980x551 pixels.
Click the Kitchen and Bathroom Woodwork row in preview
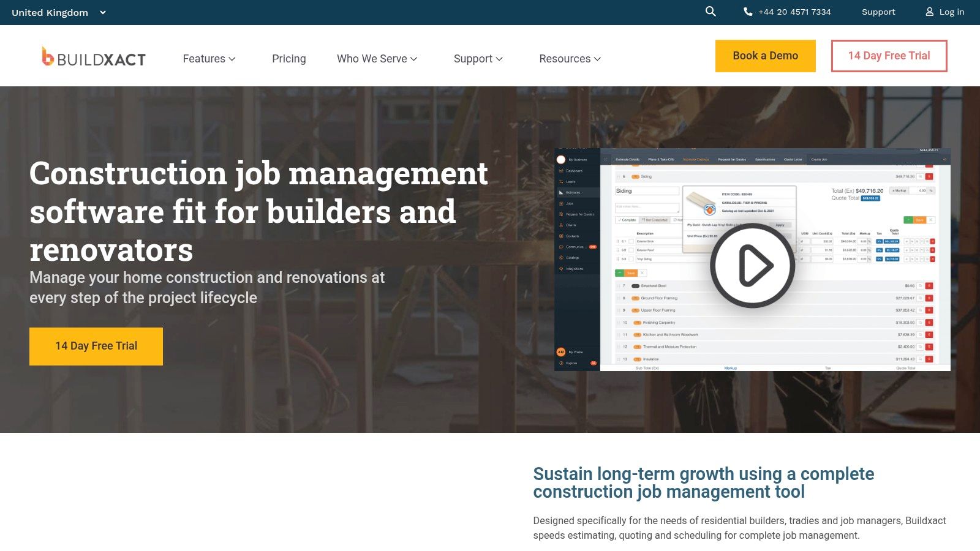pos(775,335)
